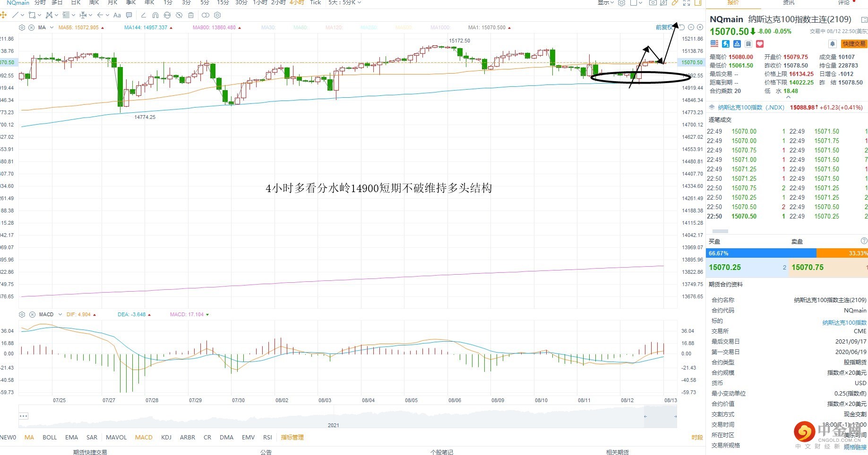Toggle the magnet snap tool
Screen dimensions: 868x455
pyautogui.click(x=155, y=15)
